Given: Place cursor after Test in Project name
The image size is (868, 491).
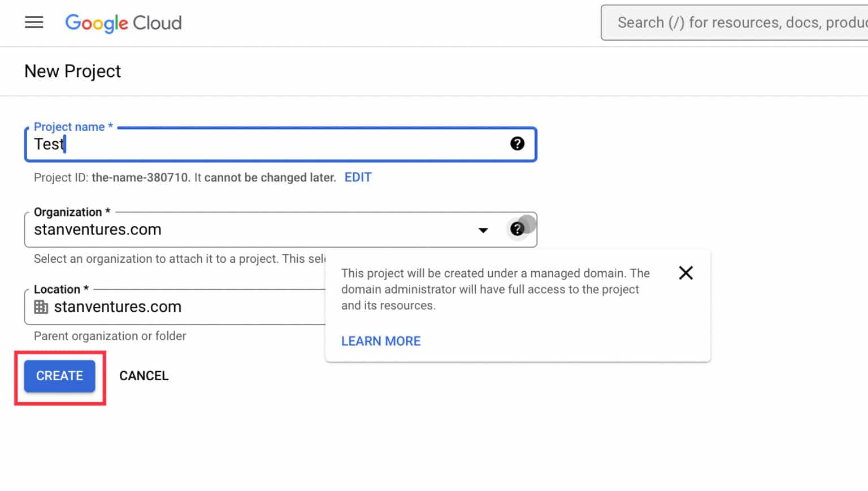Looking at the screenshot, I should pos(65,144).
